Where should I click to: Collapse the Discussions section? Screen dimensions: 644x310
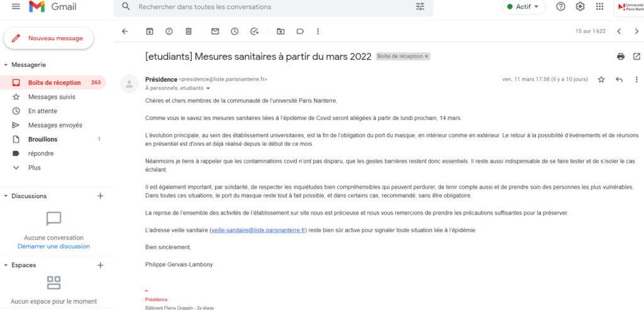(x=6, y=196)
